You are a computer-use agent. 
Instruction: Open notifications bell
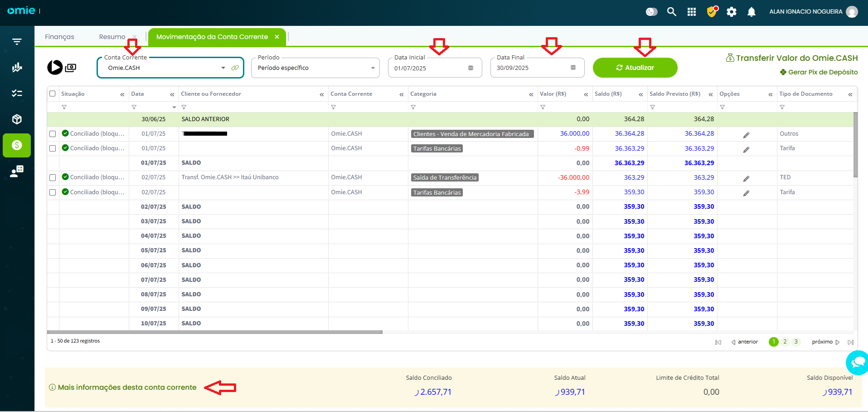tap(752, 12)
